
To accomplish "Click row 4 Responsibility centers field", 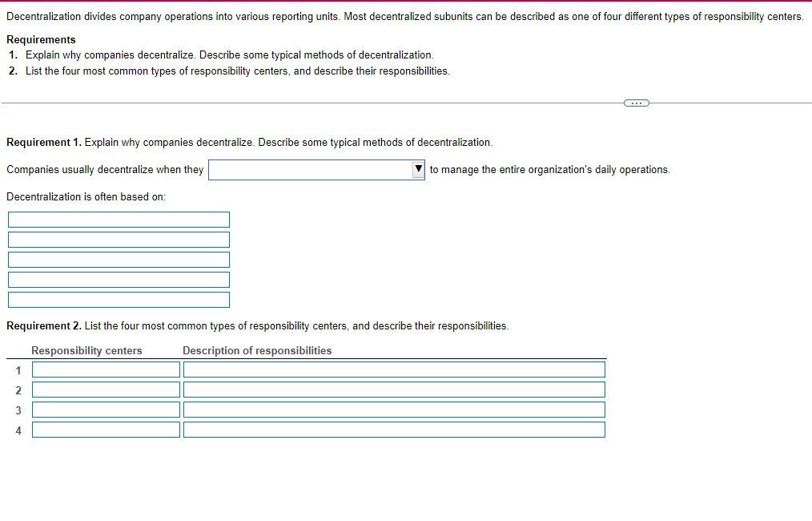I will point(106,429).
